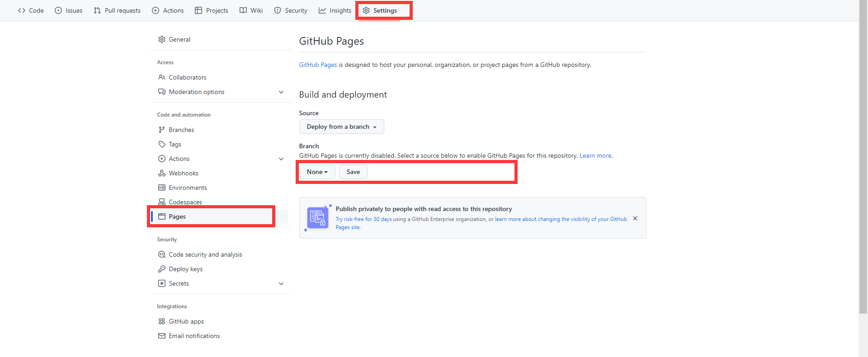The height and width of the screenshot is (357, 868).
Task: Click the Deploy keys key icon
Action: [162, 269]
